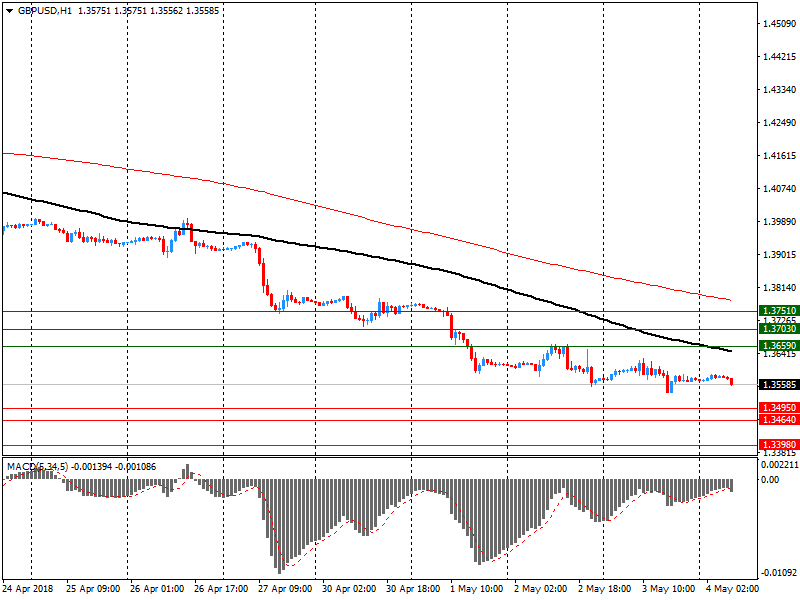Click the MACD values -0.001394 -0.001086

coord(114,467)
